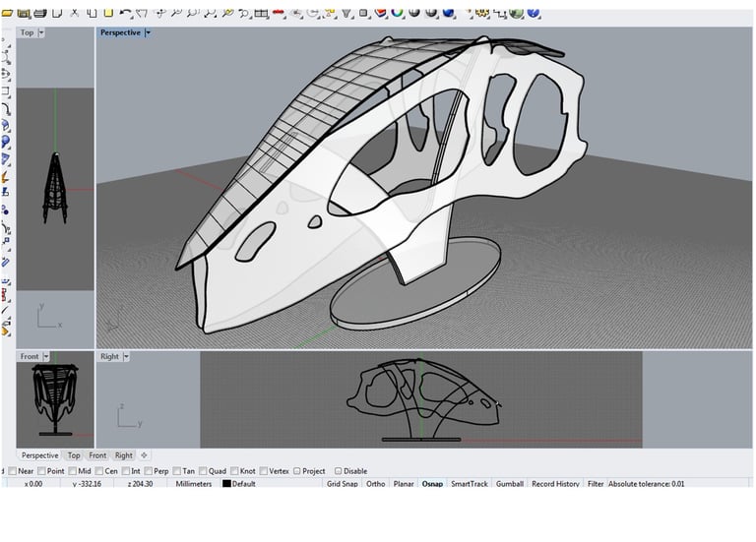Open the selection filter funnel icon
This screenshot has width=756, height=542.
346,13
